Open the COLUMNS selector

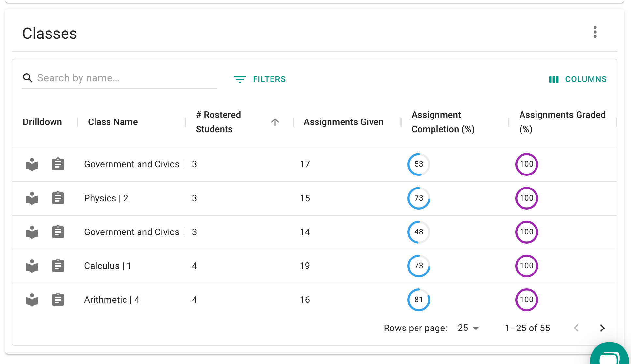[578, 79]
